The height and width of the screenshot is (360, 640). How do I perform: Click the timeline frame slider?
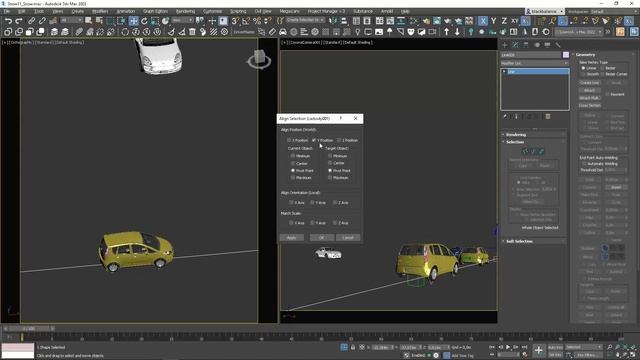click(29, 329)
